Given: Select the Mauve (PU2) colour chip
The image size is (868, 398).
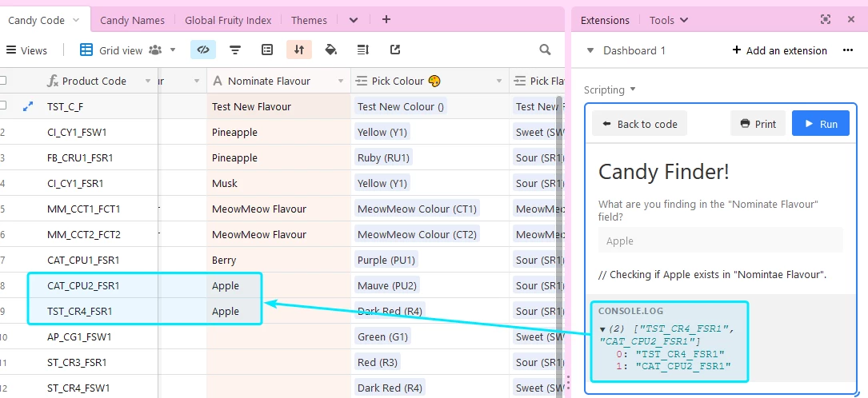Looking at the screenshot, I should (386, 286).
